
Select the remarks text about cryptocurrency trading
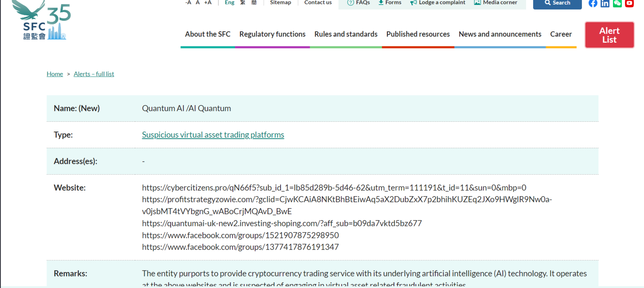coord(364,278)
